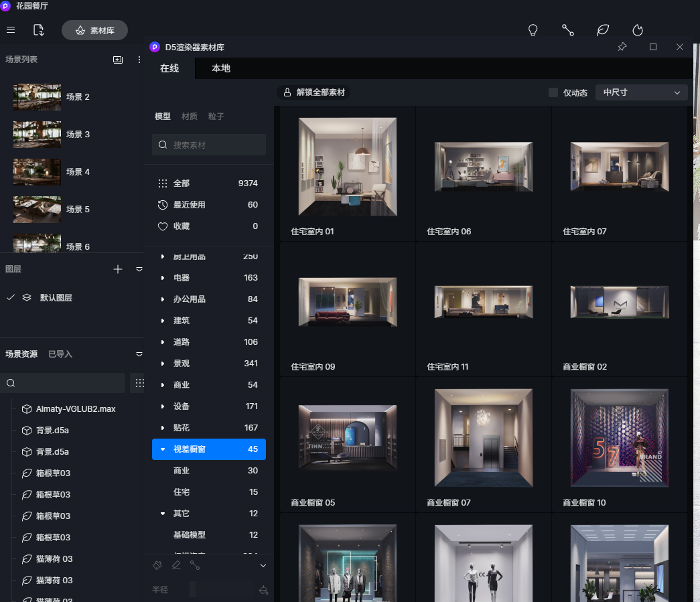
Task: Select the 贴花 category
Action: [x=208, y=427]
